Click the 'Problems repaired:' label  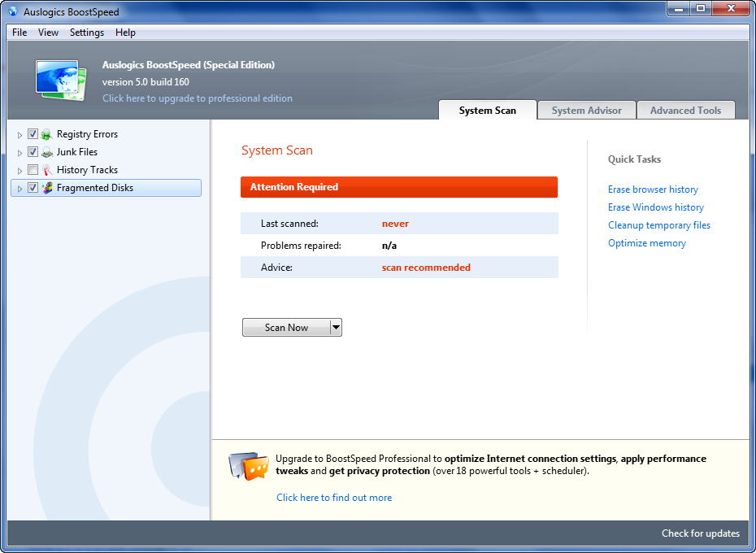tap(301, 246)
